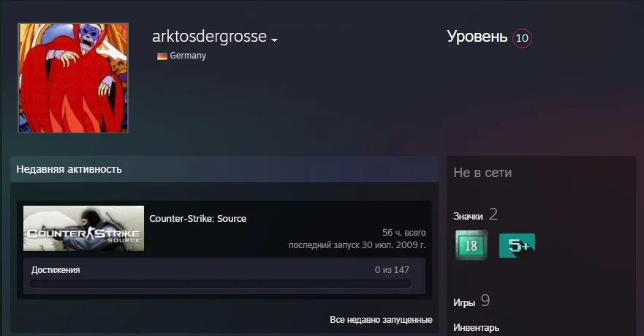Open the Значки badges link
This screenshot has height=336, width=644.
point(469,217)
